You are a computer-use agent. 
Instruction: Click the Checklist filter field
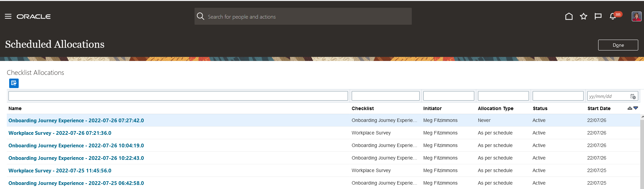[385, 96]
